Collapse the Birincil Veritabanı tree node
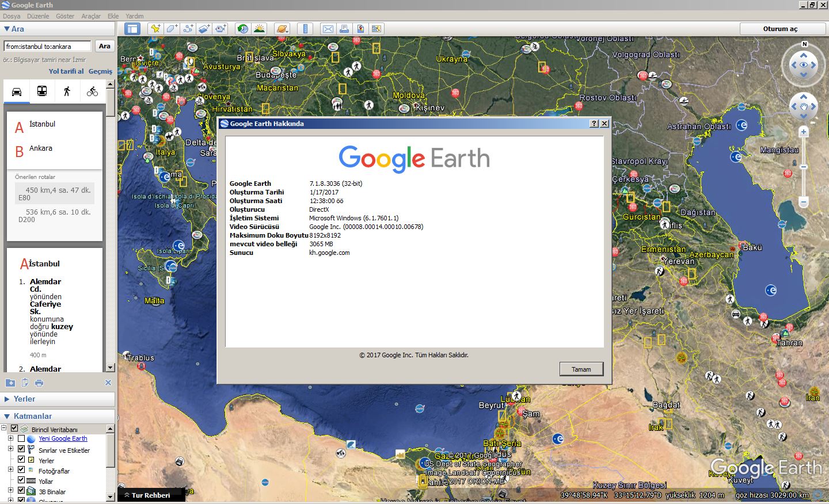The height and width of the screenshot is (504, 829). (x=3, y=428)
